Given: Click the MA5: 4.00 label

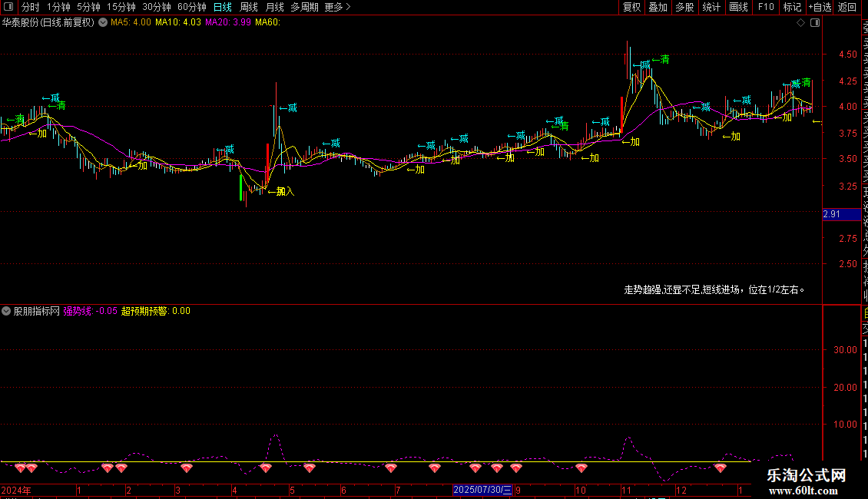Looking at the screenshot, I should (x=131, y=23).
